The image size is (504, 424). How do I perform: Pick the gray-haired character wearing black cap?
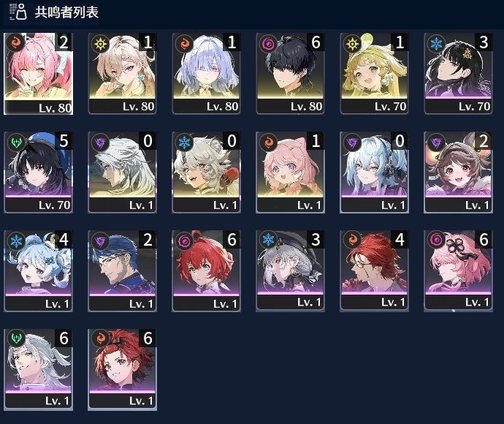coord(290,271)
